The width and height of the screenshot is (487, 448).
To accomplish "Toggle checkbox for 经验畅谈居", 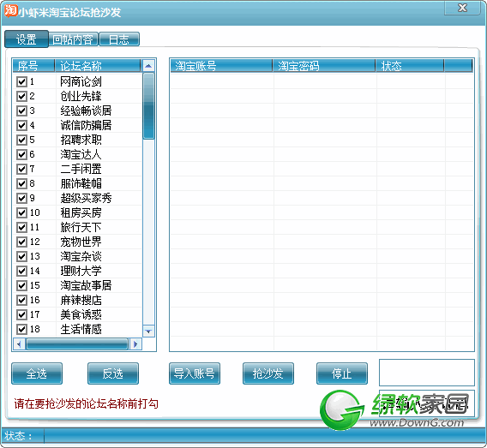I will [21, 111].
